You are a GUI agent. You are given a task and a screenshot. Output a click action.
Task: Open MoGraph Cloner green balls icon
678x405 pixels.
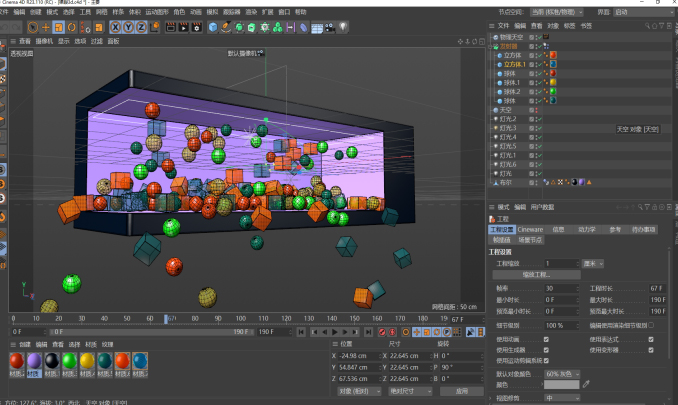[x=278, y=28]
